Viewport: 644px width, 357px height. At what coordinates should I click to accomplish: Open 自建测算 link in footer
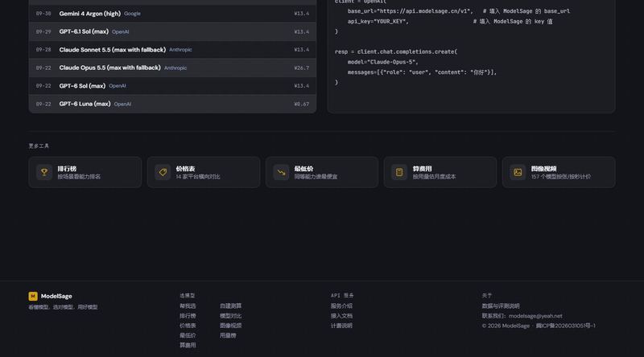coord(230,306)
